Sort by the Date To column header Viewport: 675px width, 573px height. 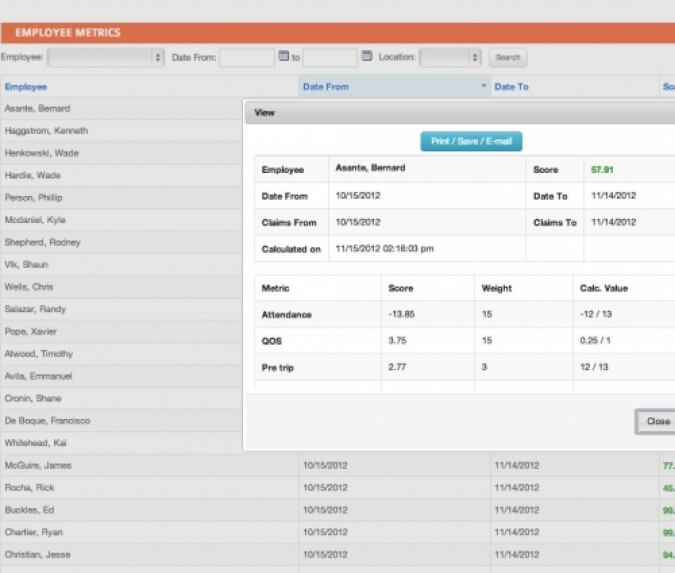point(511,87)
